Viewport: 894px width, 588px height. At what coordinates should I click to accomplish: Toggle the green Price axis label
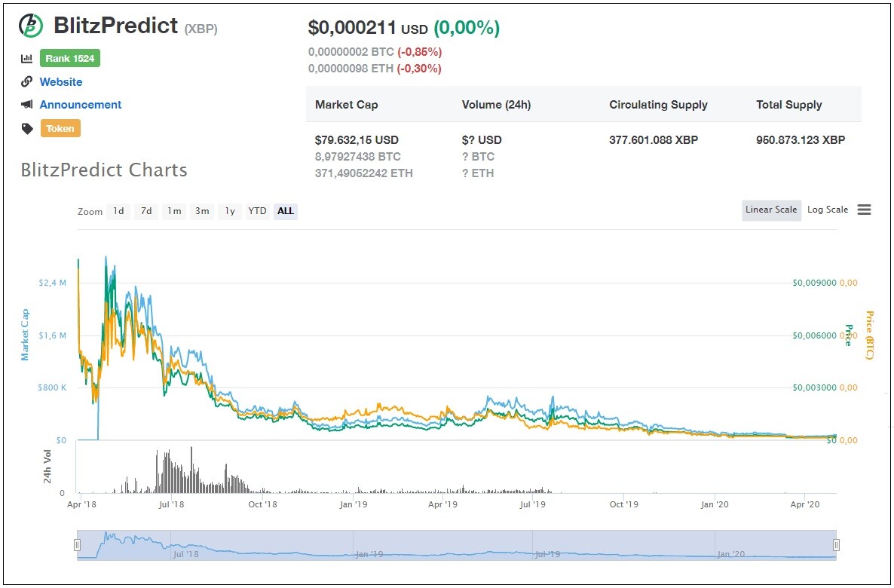coord(848,335)
